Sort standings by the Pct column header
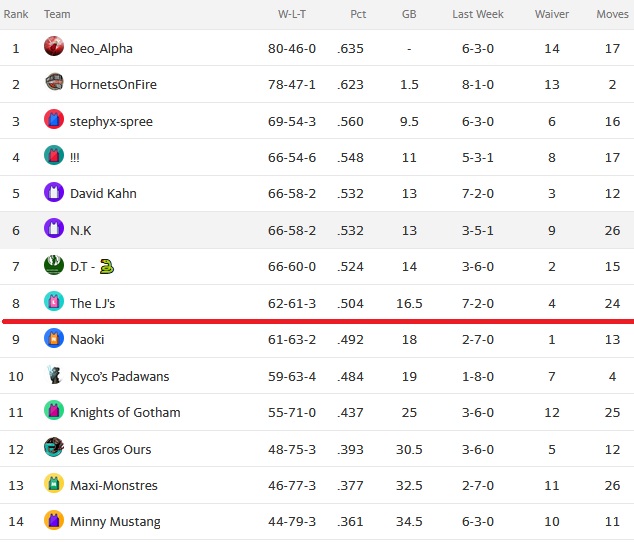634x542 pixels. click(358, 14)
